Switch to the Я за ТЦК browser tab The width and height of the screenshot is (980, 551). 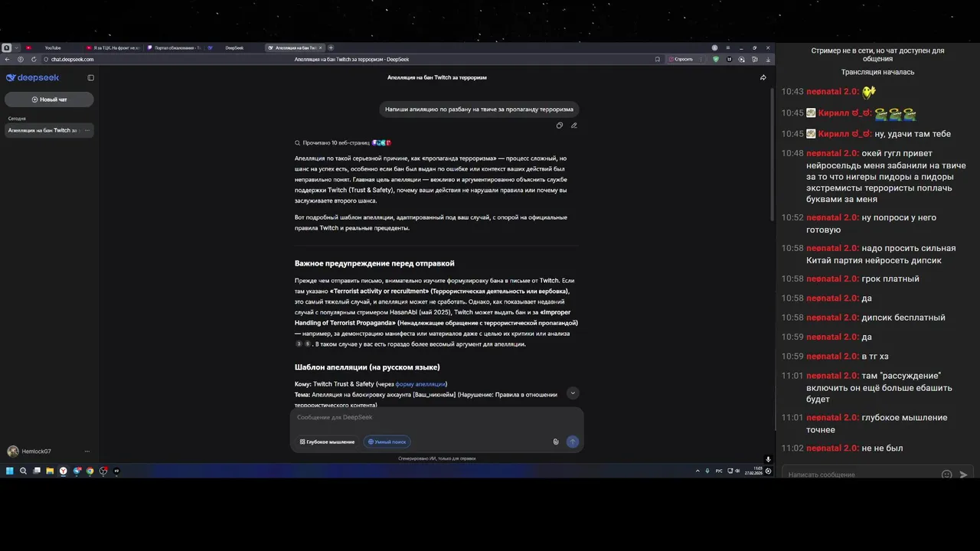pos(113,47)
